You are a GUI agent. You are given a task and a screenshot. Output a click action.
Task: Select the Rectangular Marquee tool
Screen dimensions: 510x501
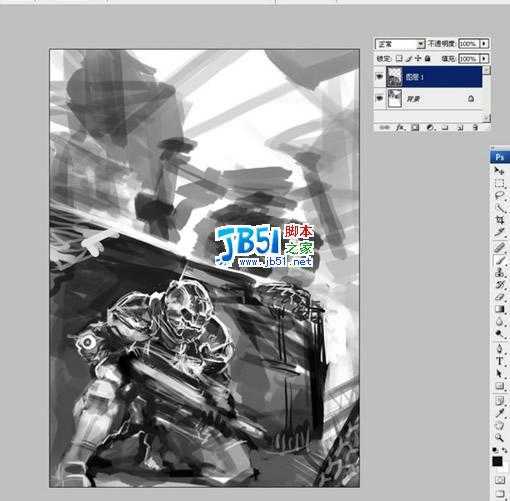[x=499, y=184]
